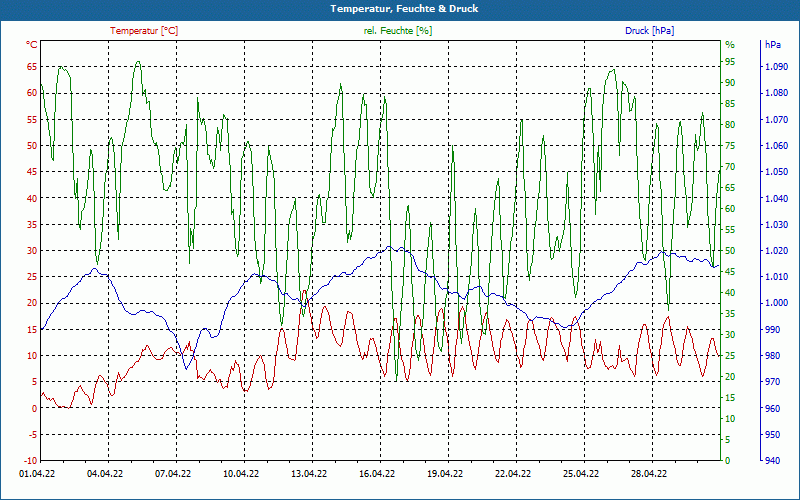Click the date label 01.04.22

click(x=37, y=474)
